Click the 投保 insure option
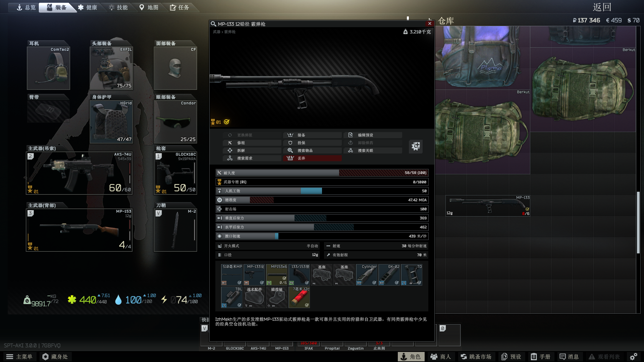 click(312, 143)
